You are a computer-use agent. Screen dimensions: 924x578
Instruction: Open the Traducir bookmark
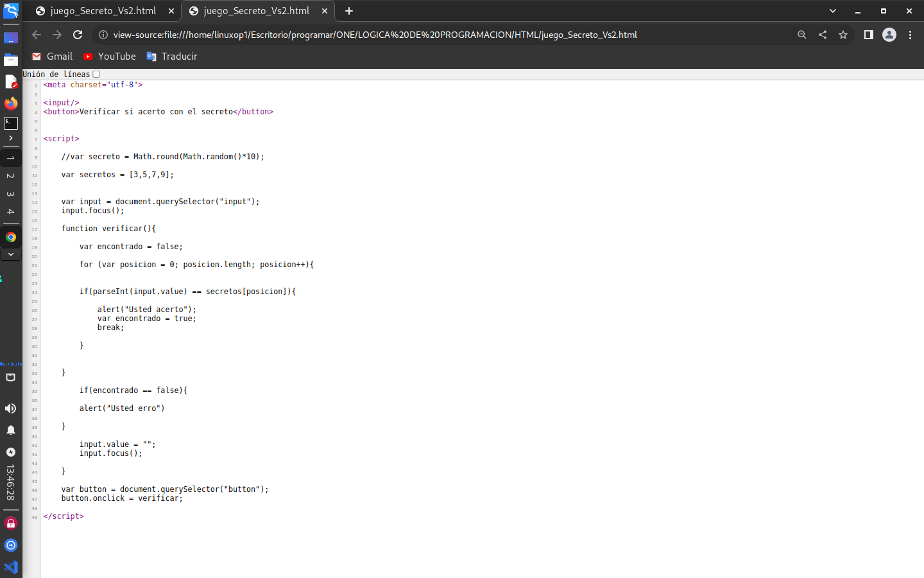pos(172,57)
